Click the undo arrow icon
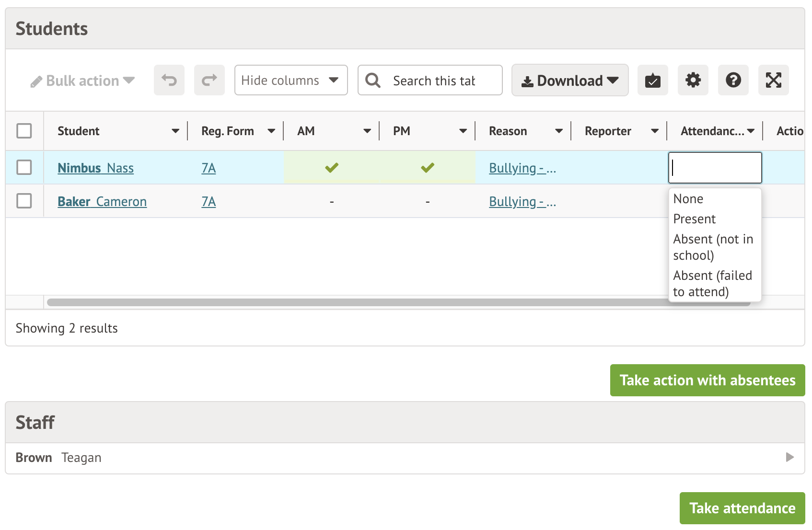812x530 pixels. (x=169, y=80)
